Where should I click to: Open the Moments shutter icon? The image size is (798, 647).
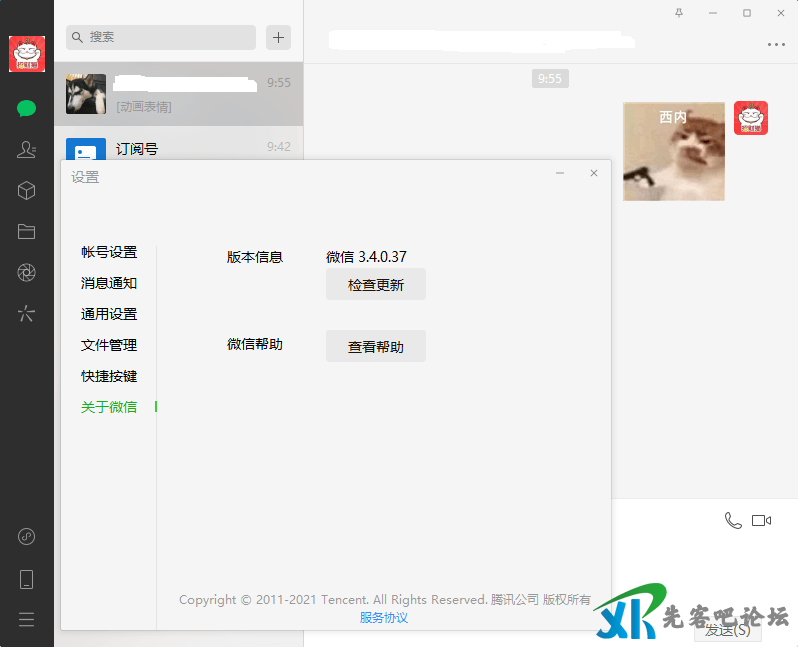click(x=27, y=273)
